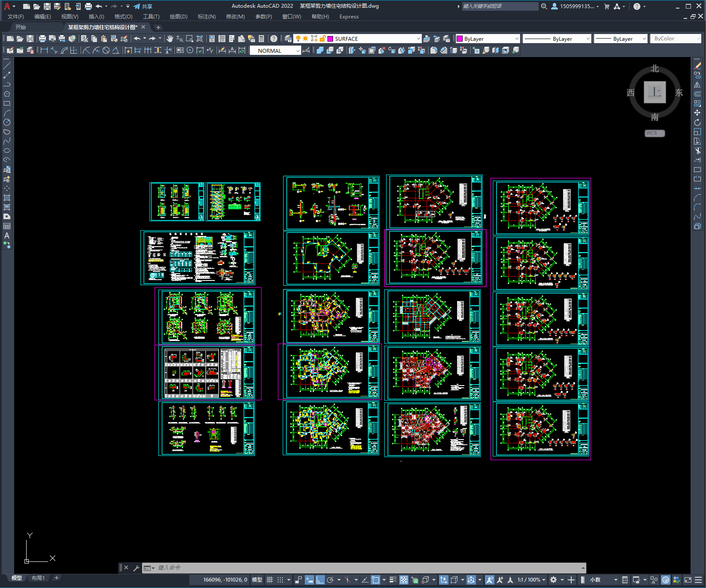Screen dimensions: 706x588
Task: Select the Line draw tool in left toolbar
Action: [x=7, y=66]
